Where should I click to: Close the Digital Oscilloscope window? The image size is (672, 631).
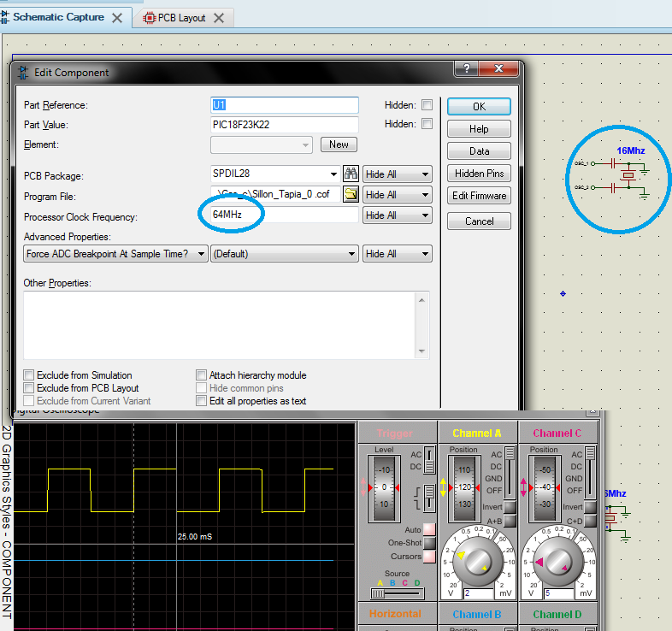point(592,412)
